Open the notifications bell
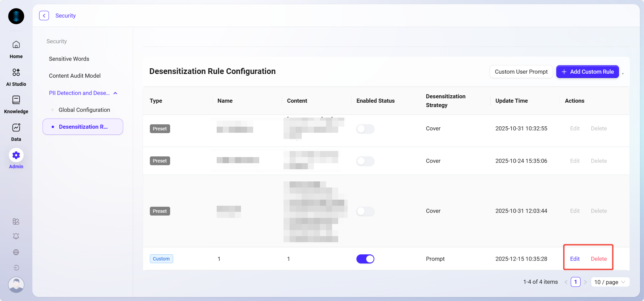 [16, 236]
